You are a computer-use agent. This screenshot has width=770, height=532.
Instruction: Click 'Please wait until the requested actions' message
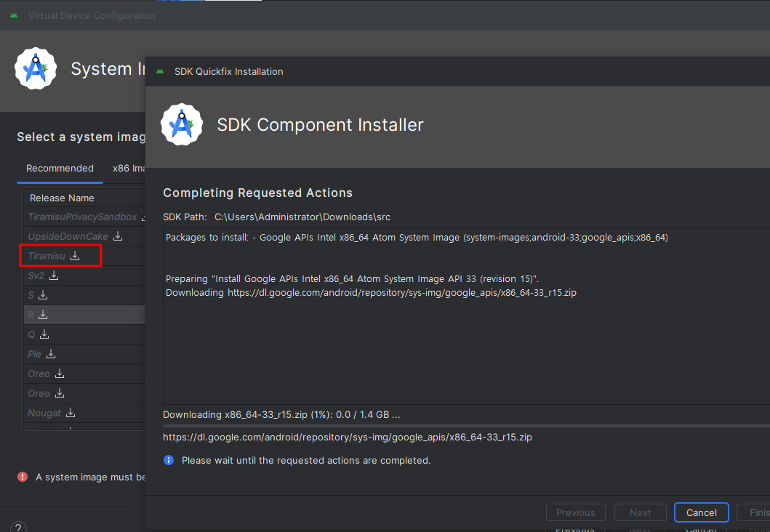pos(306,460)
